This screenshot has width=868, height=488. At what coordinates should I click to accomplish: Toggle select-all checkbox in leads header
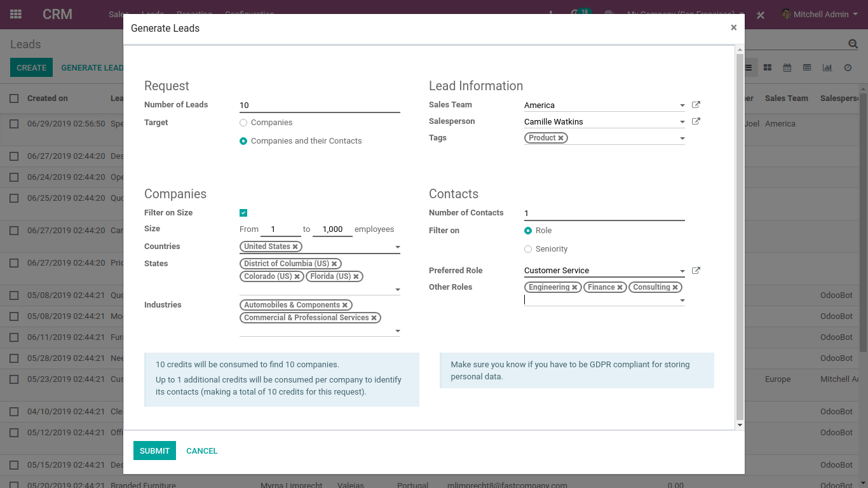[x=14, y=98]
